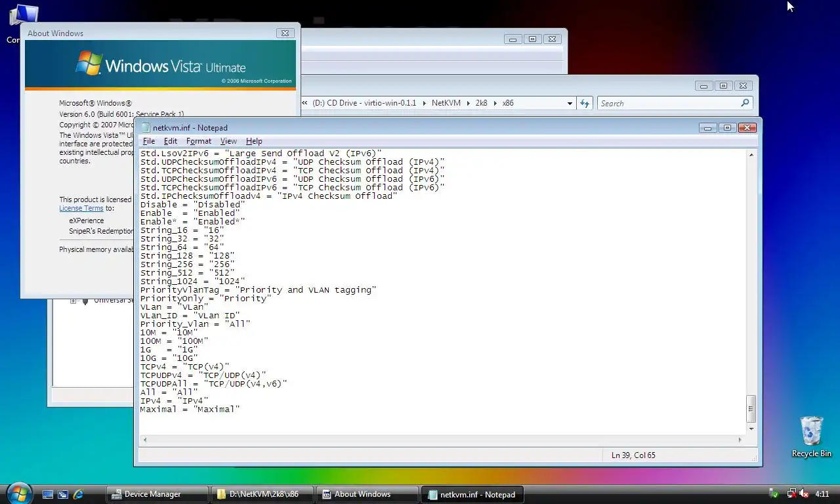Screen dimensions: 840x504
Task: Click the network tray icon
Action: point(792,493)
